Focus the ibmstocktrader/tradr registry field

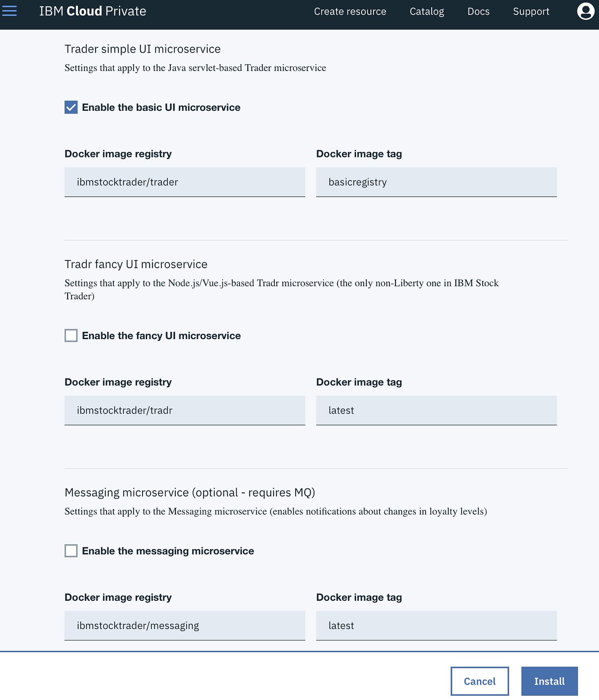point(184,411)
